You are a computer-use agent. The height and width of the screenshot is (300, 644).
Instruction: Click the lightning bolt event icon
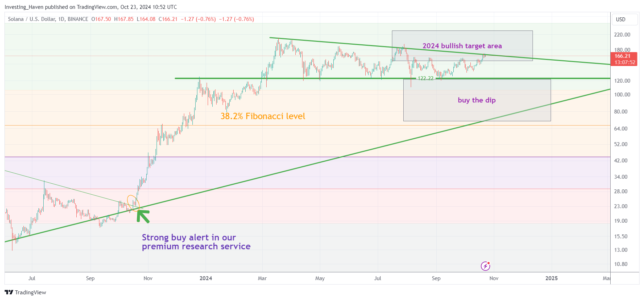pos(485,266)
